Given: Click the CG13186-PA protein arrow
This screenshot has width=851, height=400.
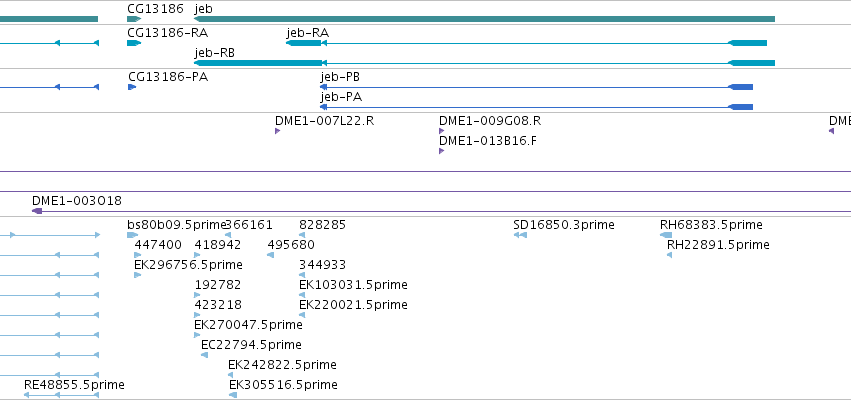Looking at the screenshot, I should pos(132,87).
